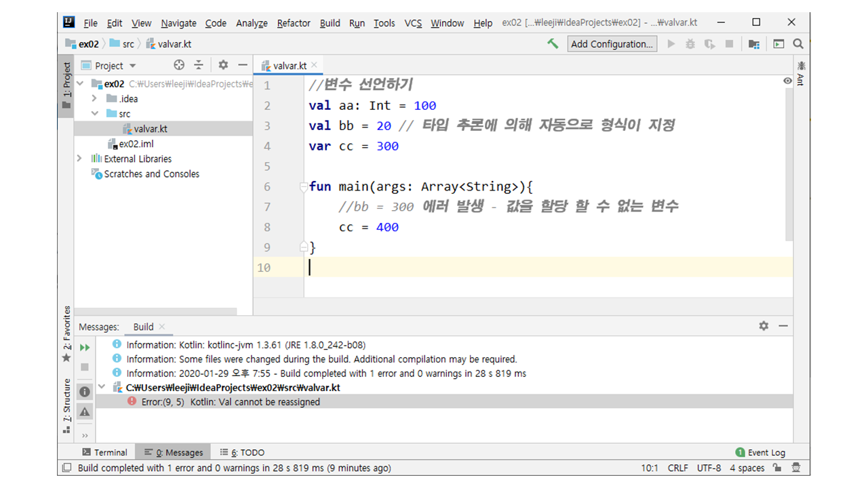Toggle the information filter in Messages panel
Viewport: 868px width, 488px height.
[x=85, y=391]
